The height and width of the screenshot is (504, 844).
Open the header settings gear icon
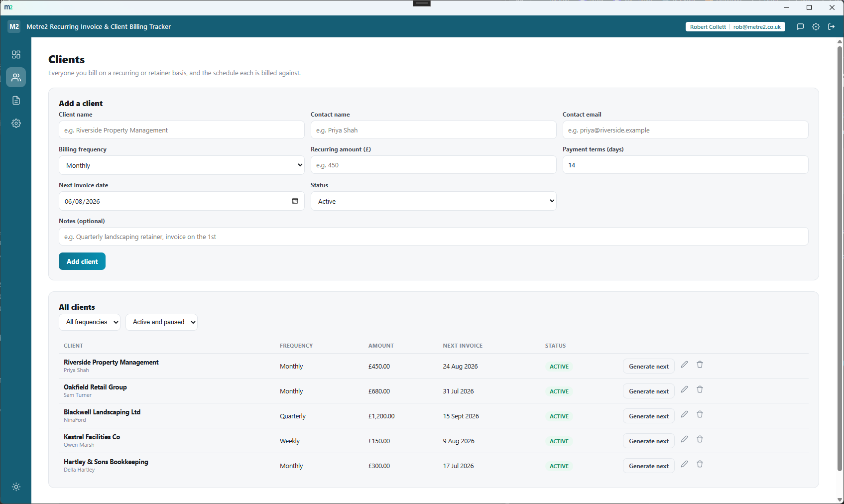(x=816, y=26)
